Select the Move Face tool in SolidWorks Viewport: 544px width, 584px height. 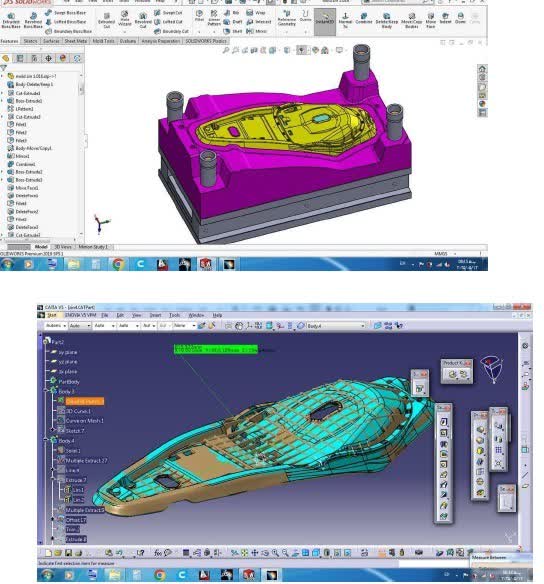click(430, 20)
